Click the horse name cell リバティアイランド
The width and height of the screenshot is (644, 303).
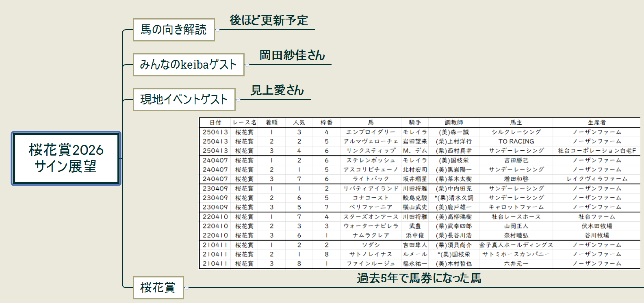tap(371, 188)
